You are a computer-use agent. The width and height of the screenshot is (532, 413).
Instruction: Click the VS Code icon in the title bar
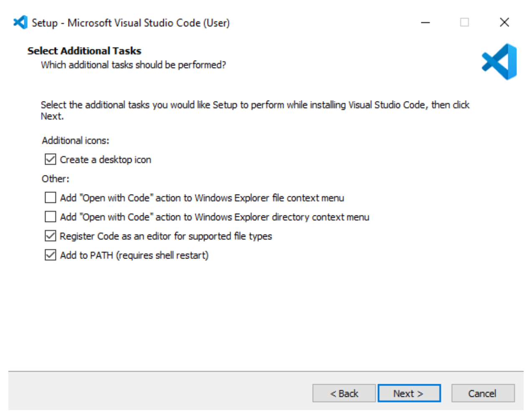click(x=20, y=22)
